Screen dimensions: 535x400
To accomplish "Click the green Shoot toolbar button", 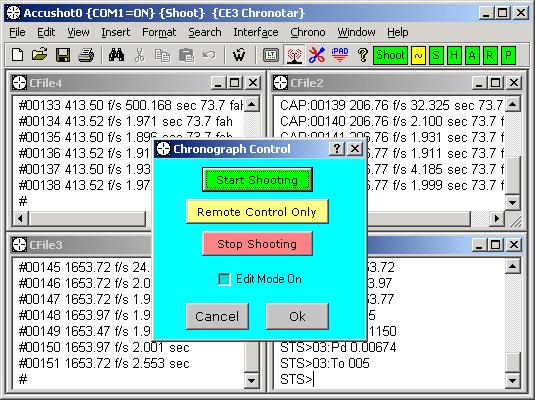I will (390, 55).
